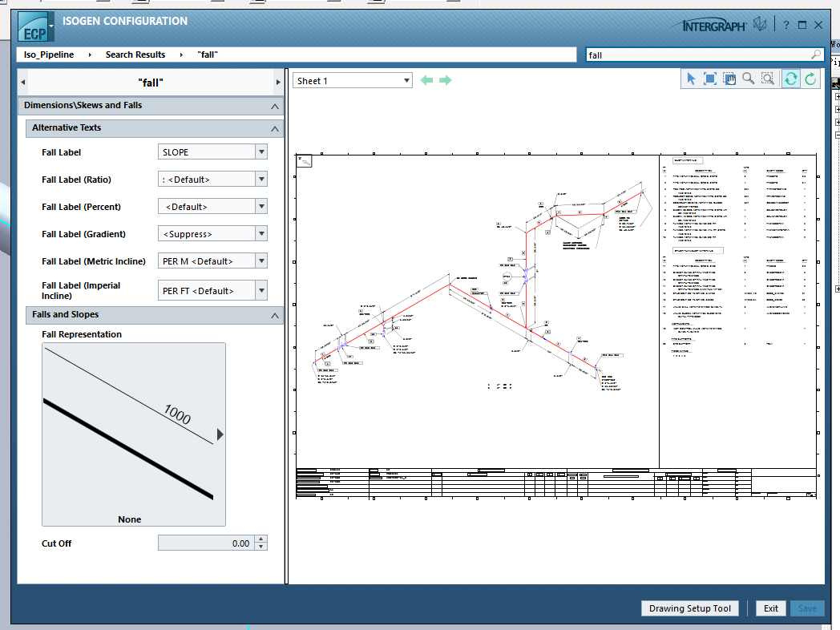Open the Fall Label (Percent) dropdown
The image size is (840, 630).
[261, 206]
